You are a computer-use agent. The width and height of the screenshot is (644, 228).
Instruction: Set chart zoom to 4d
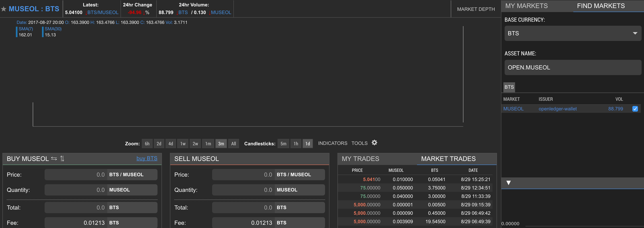click(x=171, y=144)
